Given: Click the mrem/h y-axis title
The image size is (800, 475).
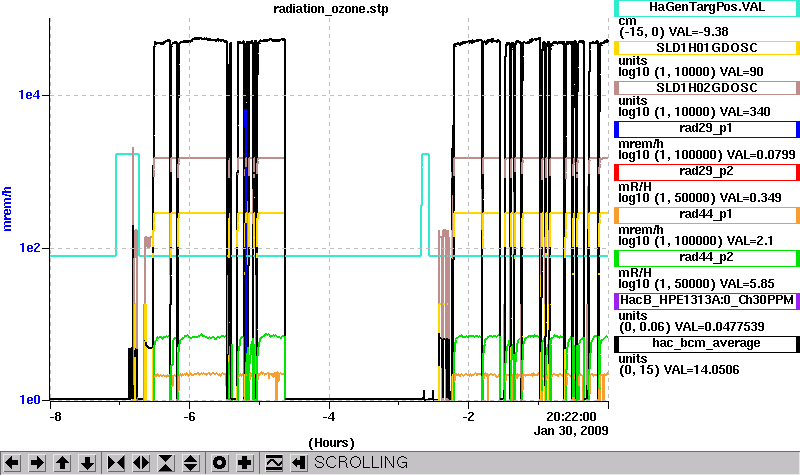Looking at the screenshot, I should point(7,209).
